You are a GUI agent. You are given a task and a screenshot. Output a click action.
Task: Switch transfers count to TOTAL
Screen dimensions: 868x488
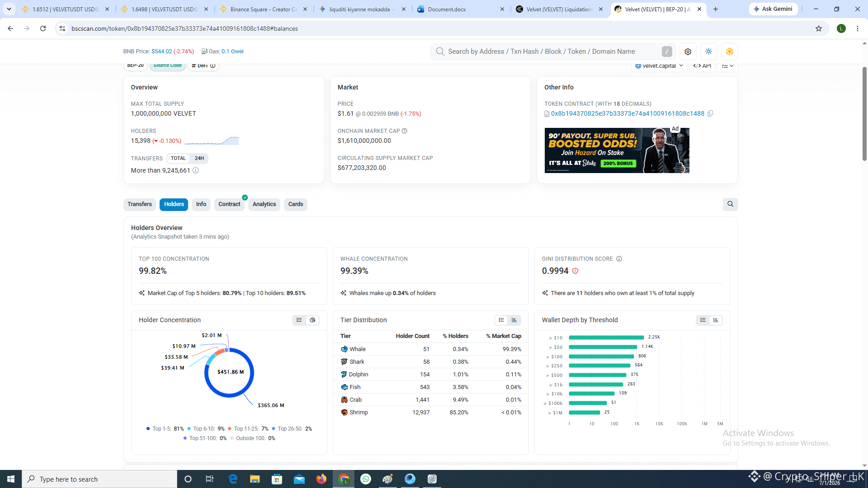pyautogui.click(x=178, y=159)
